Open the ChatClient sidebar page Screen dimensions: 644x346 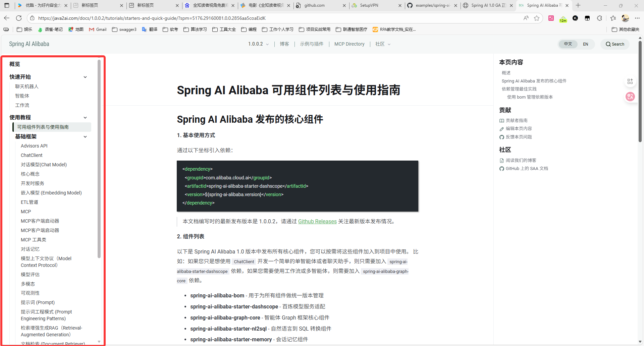click(x=32, y=155)
